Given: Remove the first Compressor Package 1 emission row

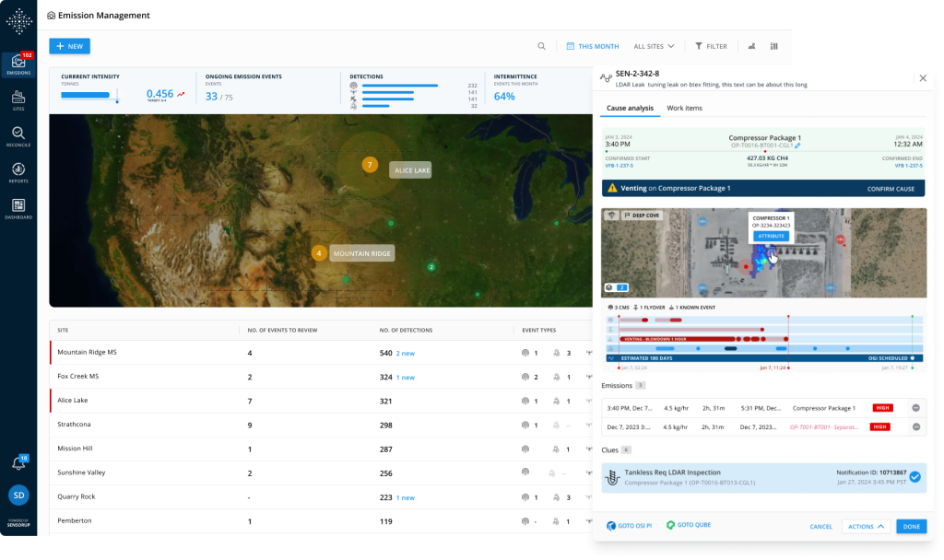Looking at the screenshot, I should [915, 407].
